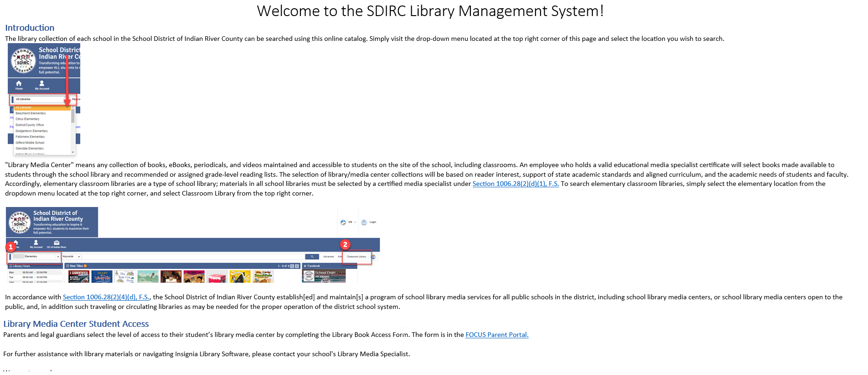
Task: Click The Kids Can Press book cover
Action: tap(125, 276)
